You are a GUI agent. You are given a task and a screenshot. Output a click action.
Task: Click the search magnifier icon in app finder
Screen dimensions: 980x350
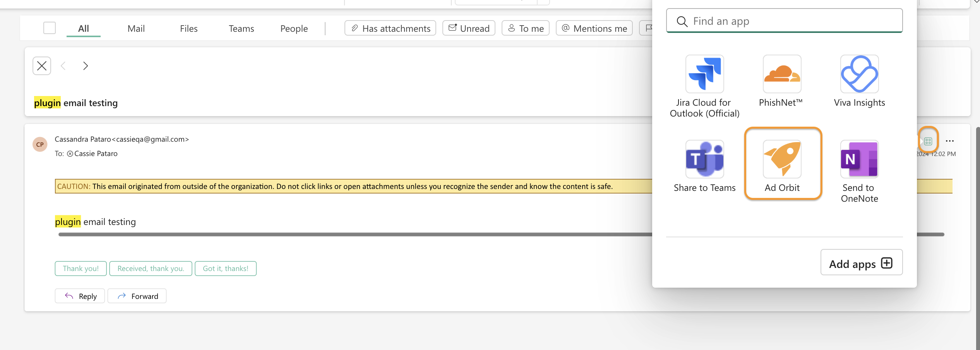click(x=682, y=21)
